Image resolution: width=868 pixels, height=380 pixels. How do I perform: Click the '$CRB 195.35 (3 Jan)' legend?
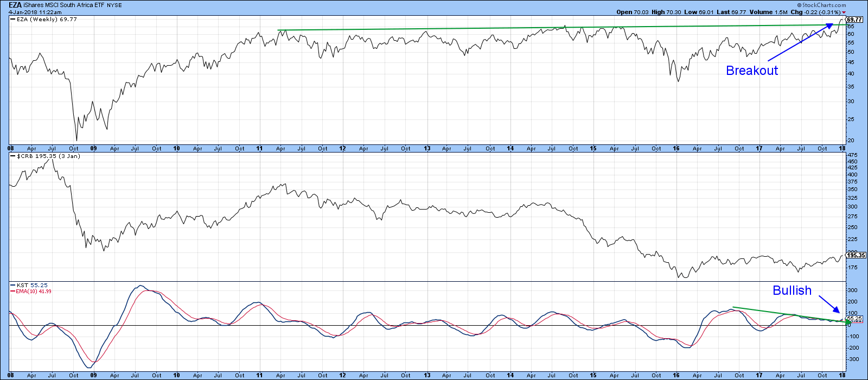pyautogui.click(x=46, y=156)
